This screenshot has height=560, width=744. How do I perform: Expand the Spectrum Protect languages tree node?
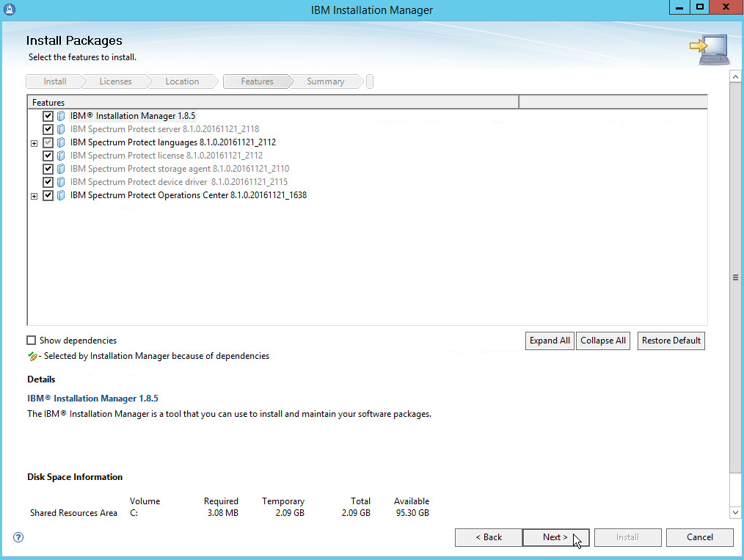pyautogui.click(x=34, y=143)
